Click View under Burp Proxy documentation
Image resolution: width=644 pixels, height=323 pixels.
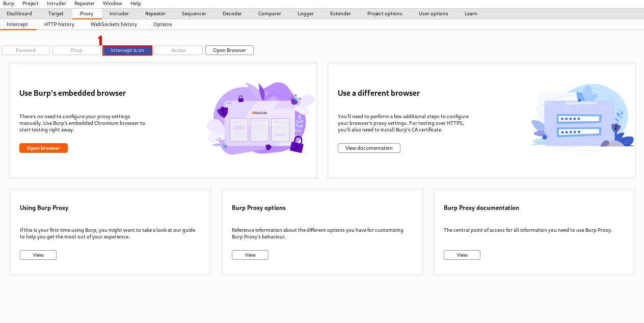click(462, 255)
